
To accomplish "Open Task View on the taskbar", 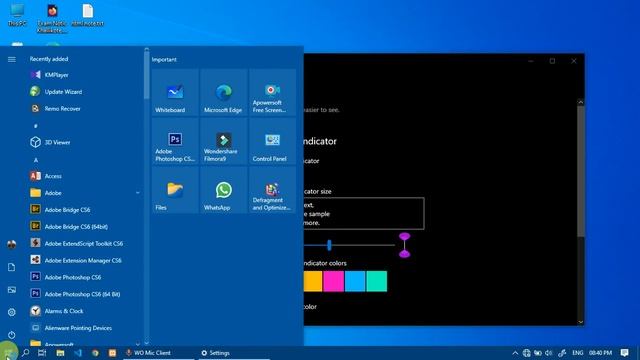I will tap(42, 353).
